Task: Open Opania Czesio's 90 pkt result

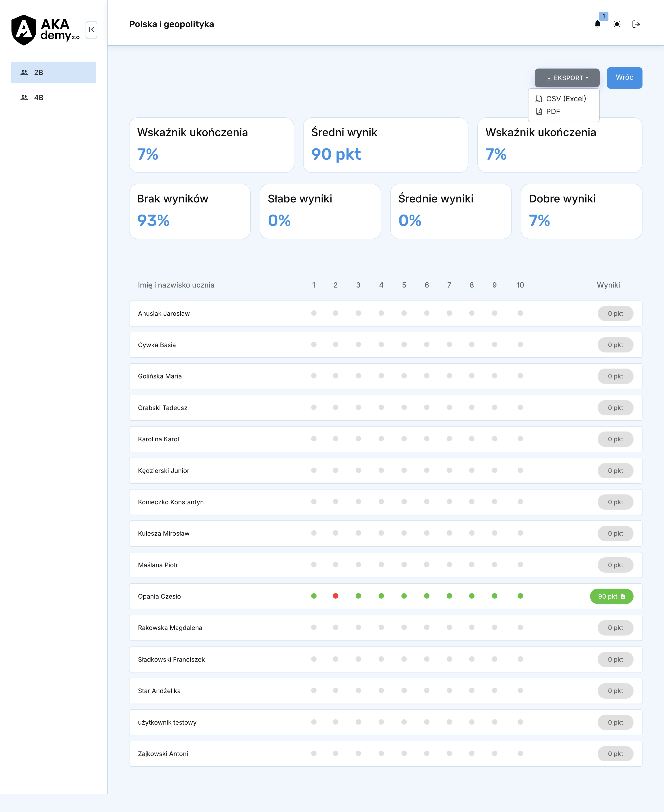Action: coord(611,596)
